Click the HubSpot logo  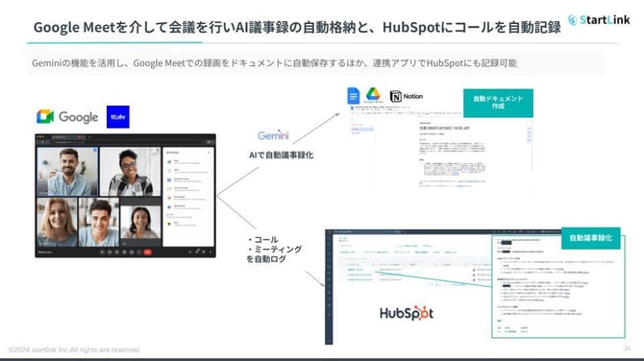pos(407,313)
